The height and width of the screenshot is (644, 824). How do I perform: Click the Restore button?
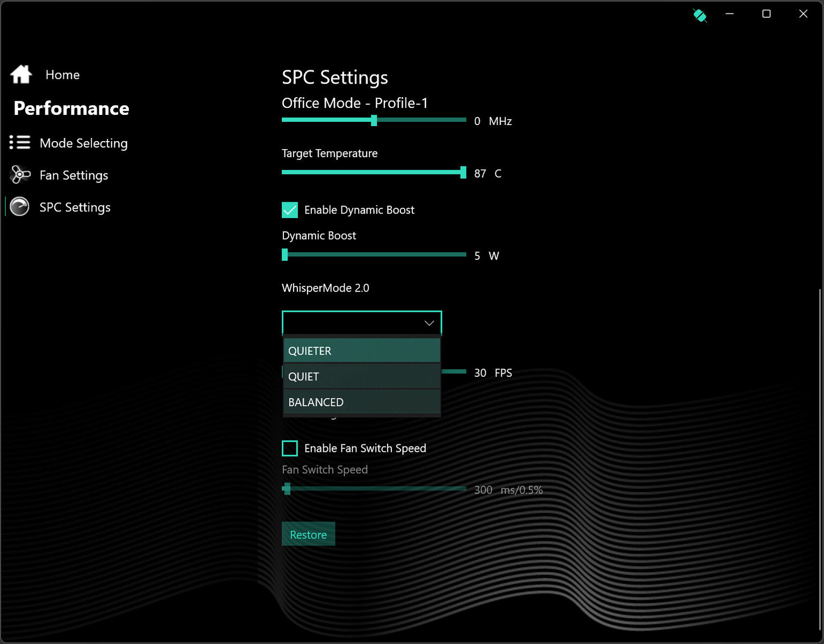point(308,534)
